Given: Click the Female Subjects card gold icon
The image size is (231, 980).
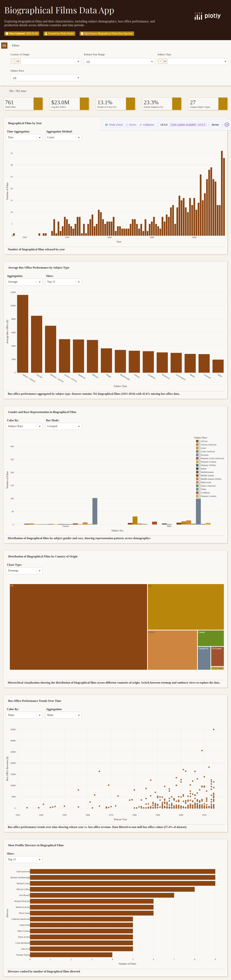Looking at the screenshot, I should tap(177, 104).
